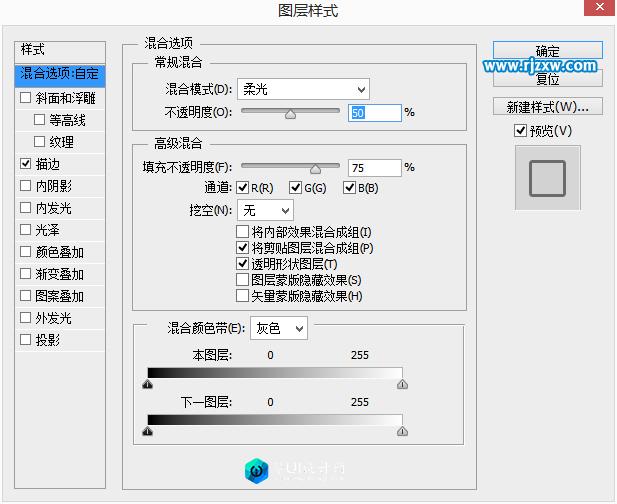The height and width of the screenshot is (504, 617).
Task: Check 矢量蒙版隐藏效果(H)
Action: (242, 296)
